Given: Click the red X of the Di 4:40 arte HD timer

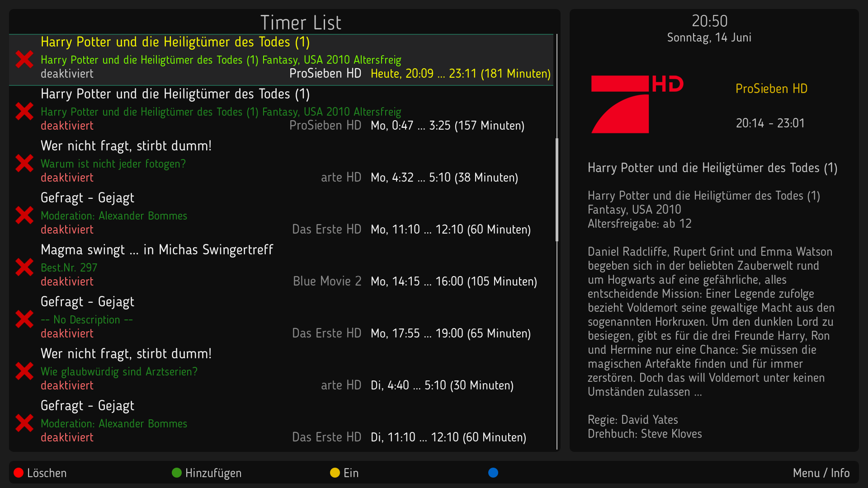Looking at the screenshot, I should 24,371.
